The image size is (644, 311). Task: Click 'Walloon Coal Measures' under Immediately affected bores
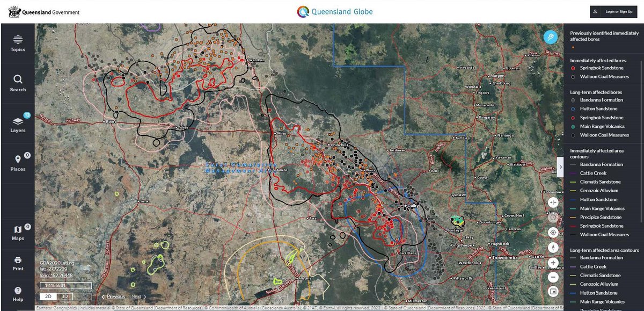[x=604, y=77]
